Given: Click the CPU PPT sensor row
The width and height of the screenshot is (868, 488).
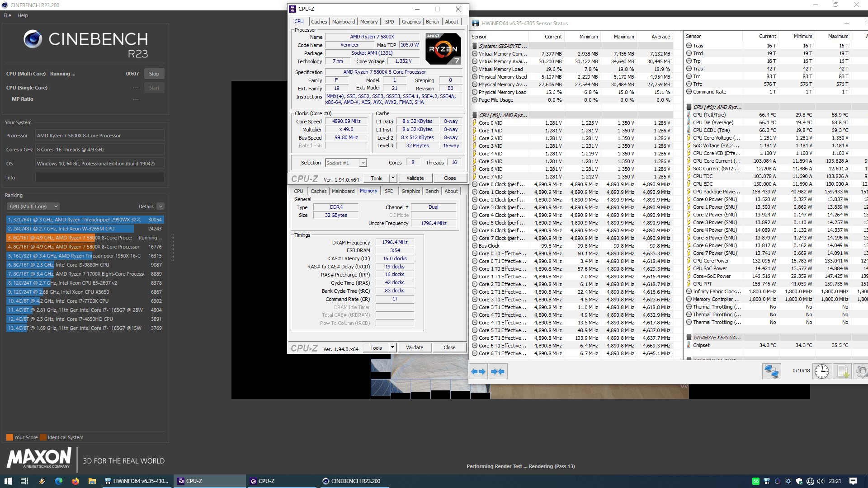Looking at the screenshot, I should 775,284.
